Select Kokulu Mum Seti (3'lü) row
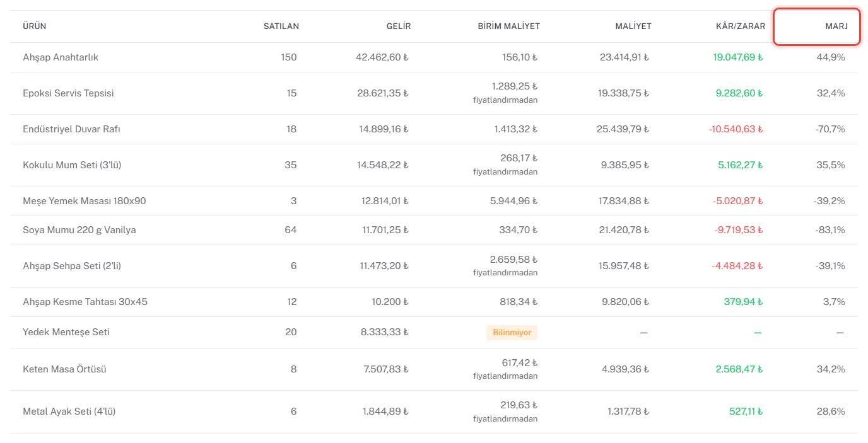This screenshot has height=443, width=868. coord(434,165)
